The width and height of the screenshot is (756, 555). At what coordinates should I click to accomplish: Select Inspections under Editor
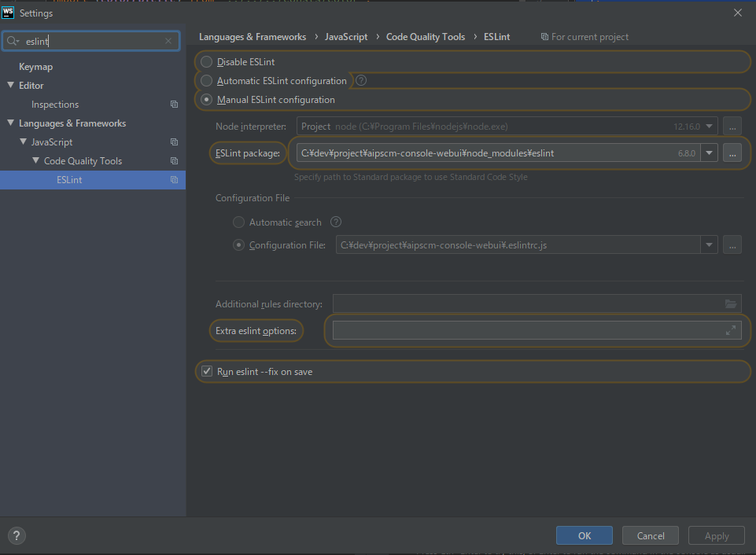(x=55, y=104)
